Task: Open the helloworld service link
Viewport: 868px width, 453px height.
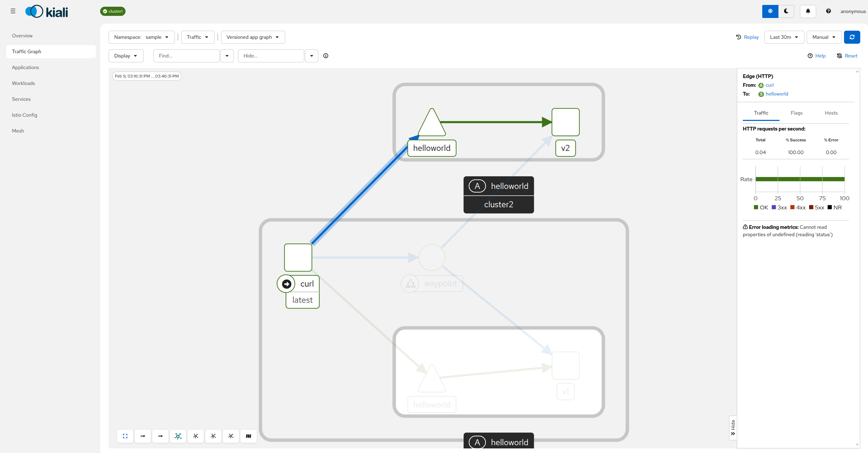Action: (x=776, y=94)
